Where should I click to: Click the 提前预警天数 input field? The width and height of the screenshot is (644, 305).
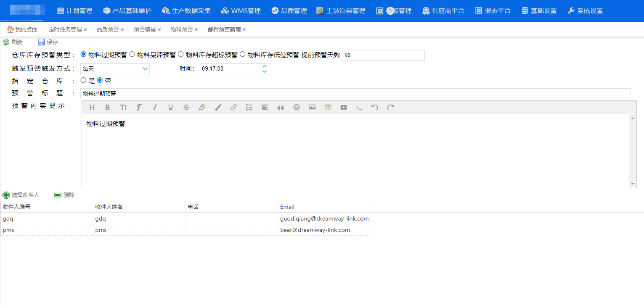[383, 55]
